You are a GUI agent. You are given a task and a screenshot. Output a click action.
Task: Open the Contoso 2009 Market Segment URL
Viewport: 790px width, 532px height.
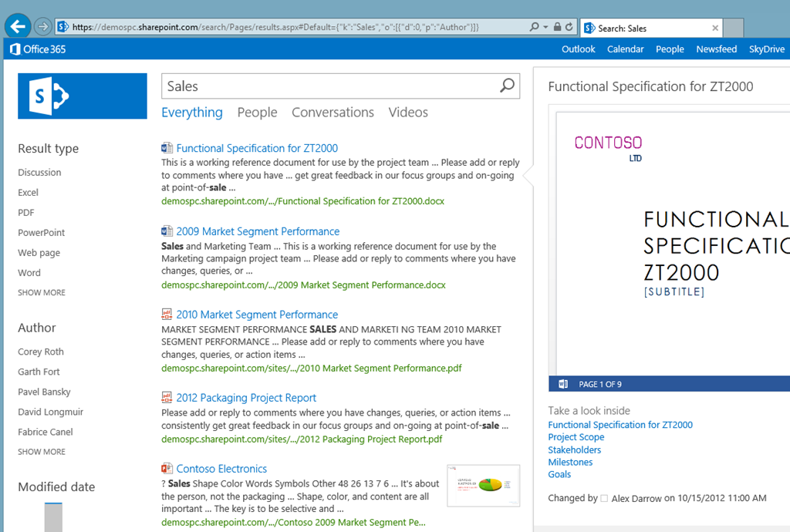coord(293,523)
